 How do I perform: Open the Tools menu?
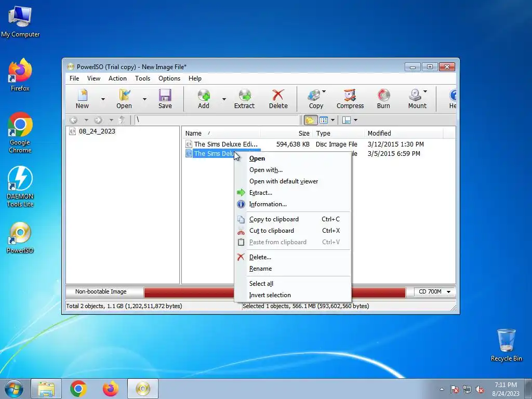coord(142,78)
